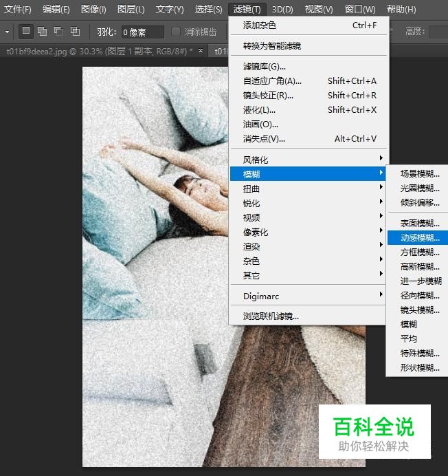Choose 转换为智能滤镜
Image resolution: width=448 pixels, height=476 pixels.
pos(308,46)
